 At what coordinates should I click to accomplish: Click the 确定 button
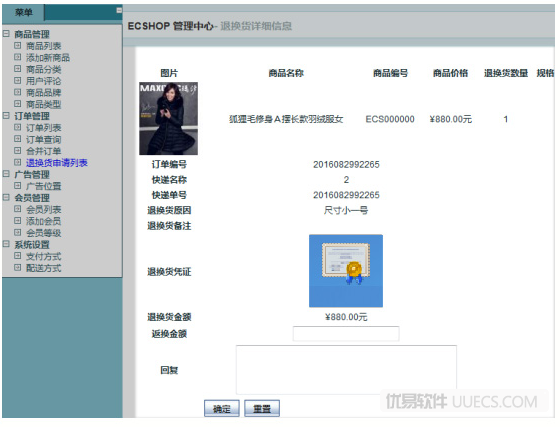click(x=222, y=408)
